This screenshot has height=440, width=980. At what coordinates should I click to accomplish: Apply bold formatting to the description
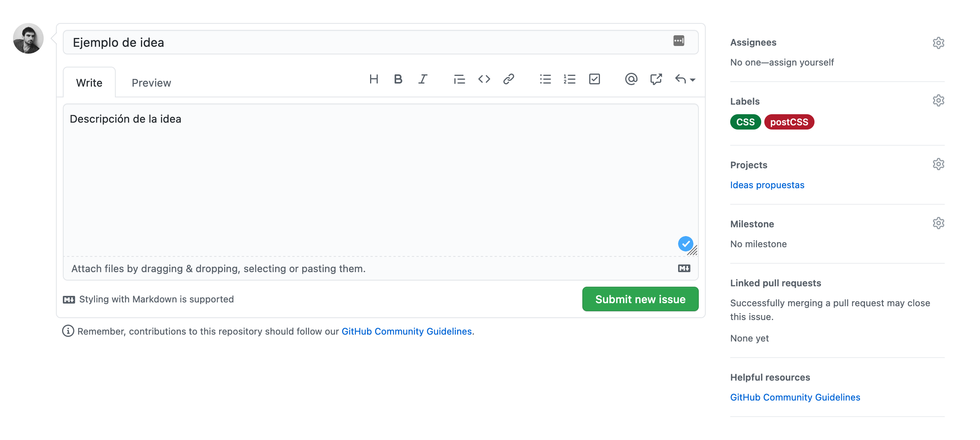[x=398, y=79]
